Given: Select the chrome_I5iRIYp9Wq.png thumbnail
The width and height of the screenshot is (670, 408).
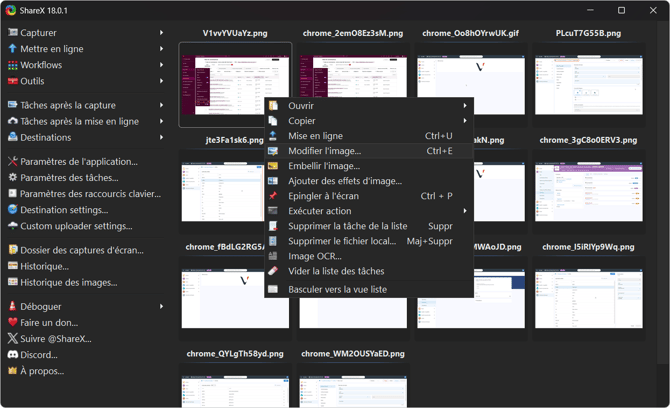Looking at the screenshot, I should (x=588, y=298).
